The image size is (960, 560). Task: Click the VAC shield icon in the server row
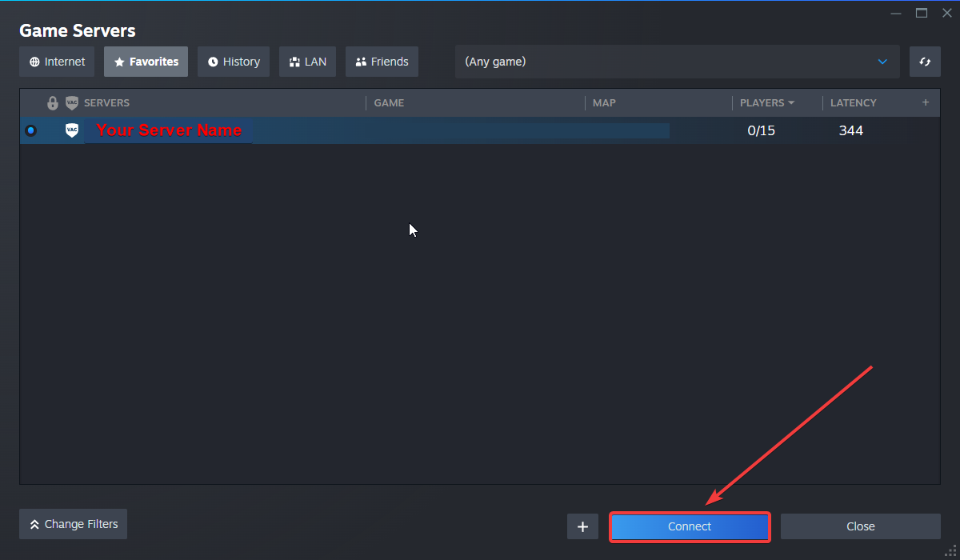(x=72, y=130)
